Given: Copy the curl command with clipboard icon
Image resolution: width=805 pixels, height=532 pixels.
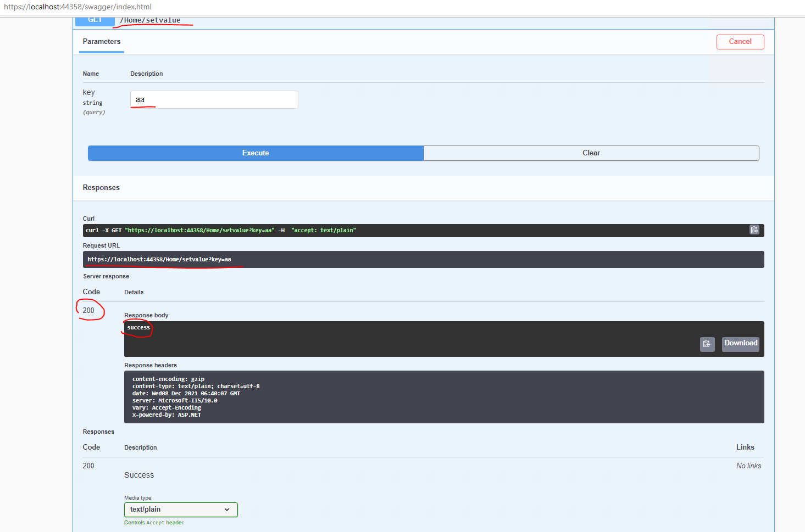Looking at the screenshot, I should pyautogui.click(x=754, y=230).
